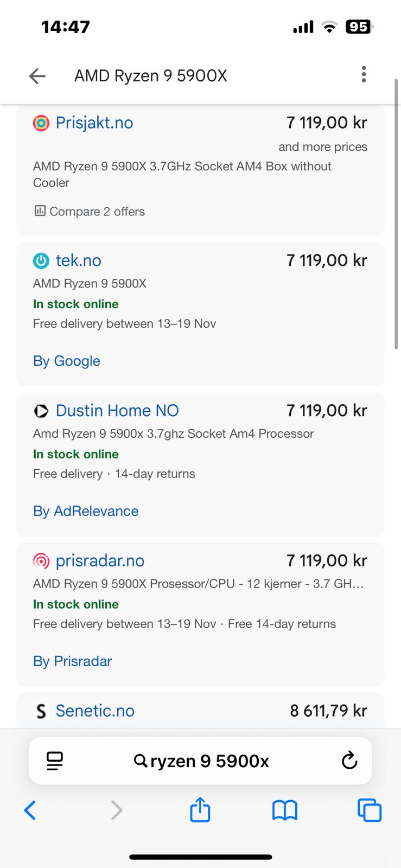Expand Compare 2 offers

click(90, 212)
